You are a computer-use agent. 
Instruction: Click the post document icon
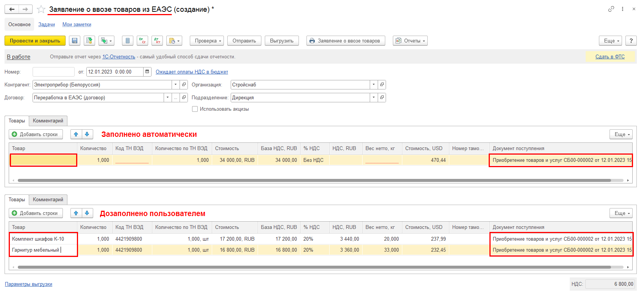click(x=89, y=41)
